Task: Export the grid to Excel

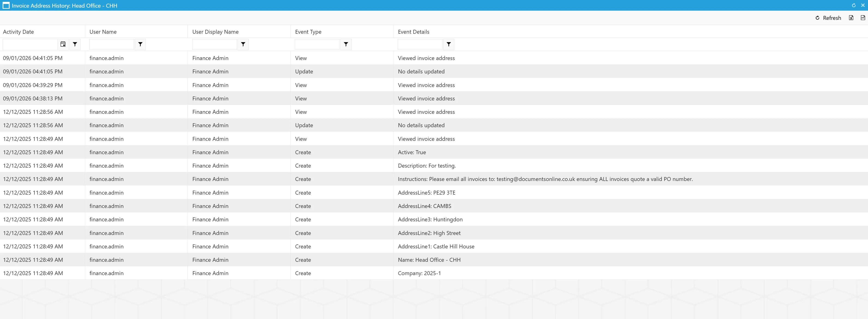Action: [x=851, y=18]
